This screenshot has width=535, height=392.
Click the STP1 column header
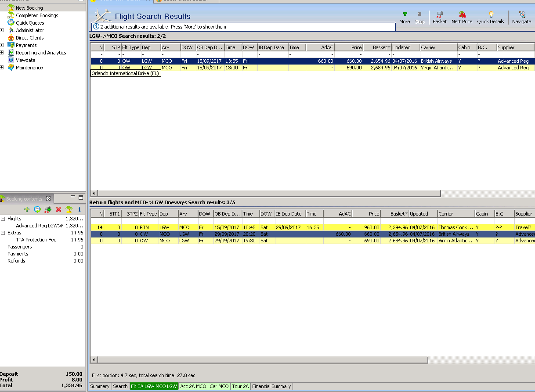[x=113, y=214]
